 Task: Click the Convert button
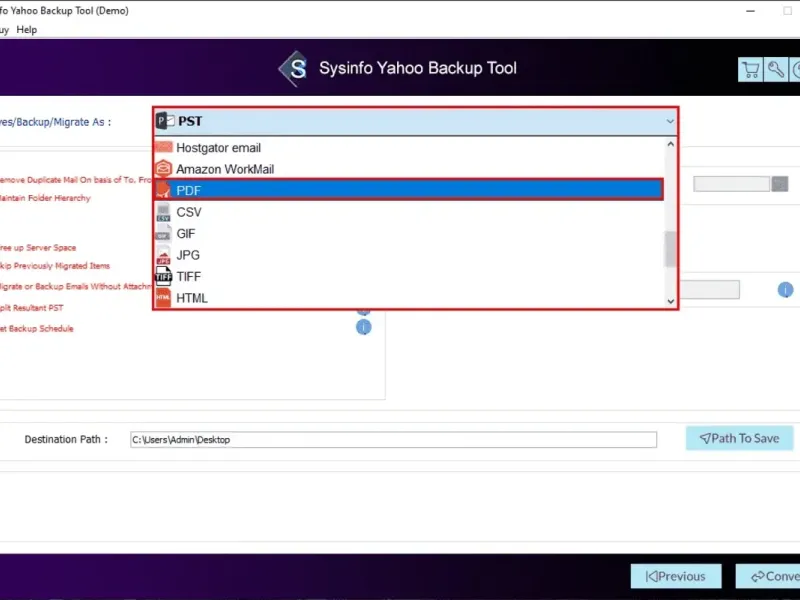tap(768, 577)
